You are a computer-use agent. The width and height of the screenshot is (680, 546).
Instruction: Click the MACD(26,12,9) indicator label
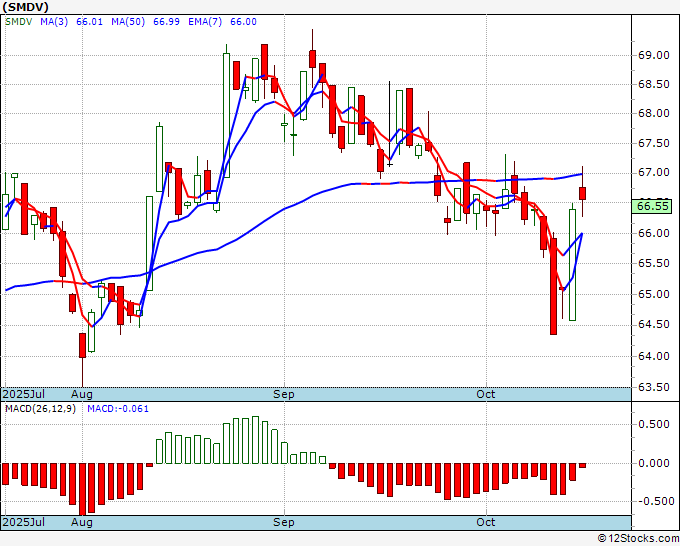click(x=40, y=409)
